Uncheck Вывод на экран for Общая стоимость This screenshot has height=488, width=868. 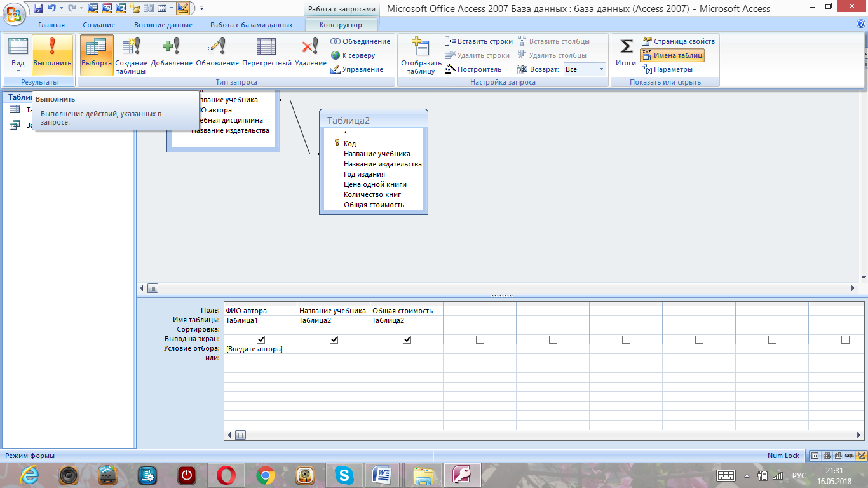click(407, 340)
